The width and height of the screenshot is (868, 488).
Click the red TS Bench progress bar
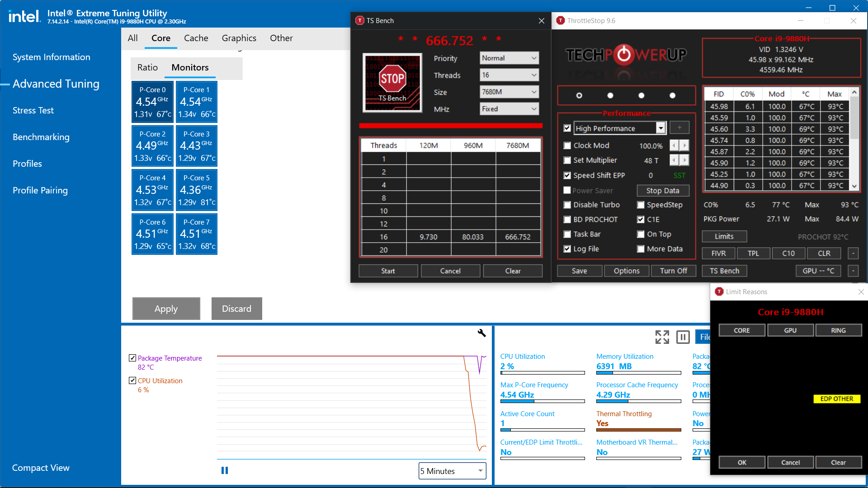pos(451,126)
